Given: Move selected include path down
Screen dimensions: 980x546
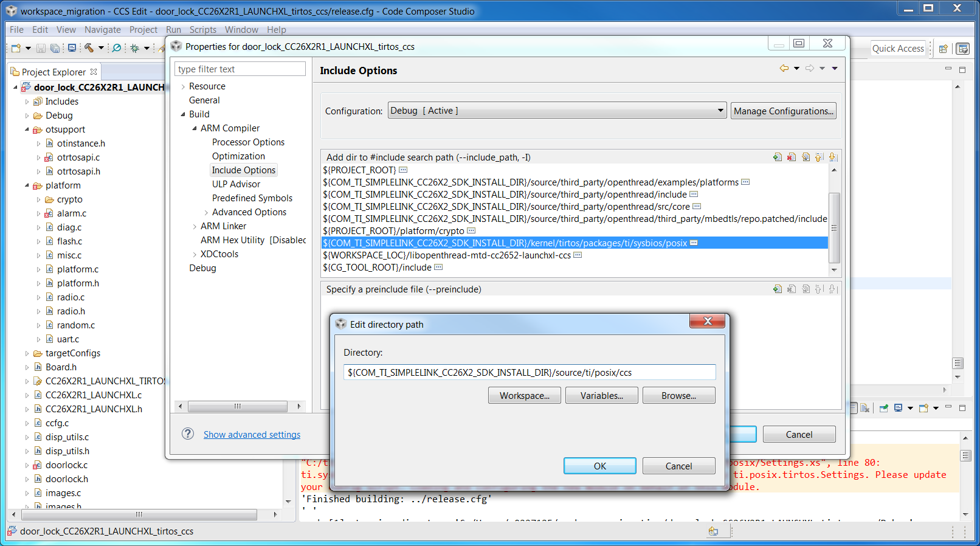Looking at the screenshot, I should 832,157.
